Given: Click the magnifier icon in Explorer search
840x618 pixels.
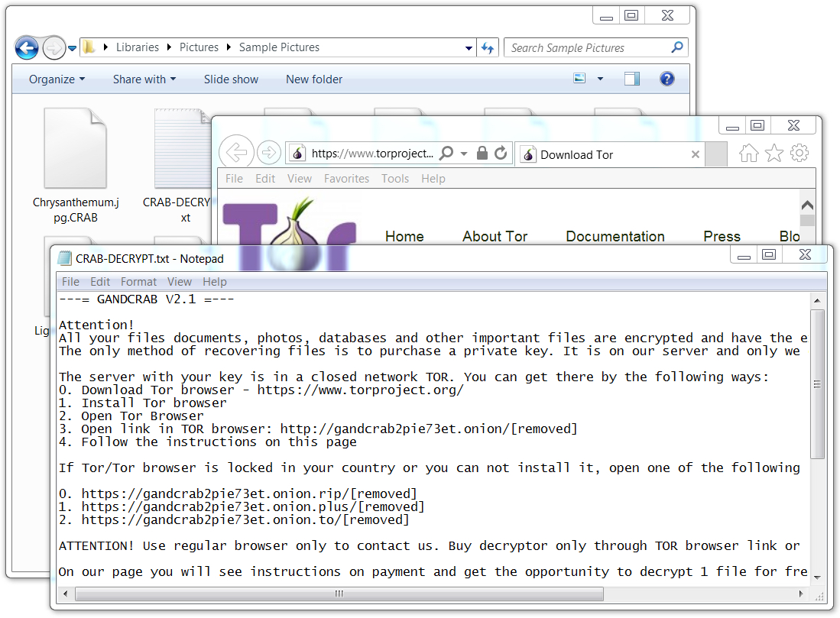Looking at the screenshot, I should click(x=677, y=47).
